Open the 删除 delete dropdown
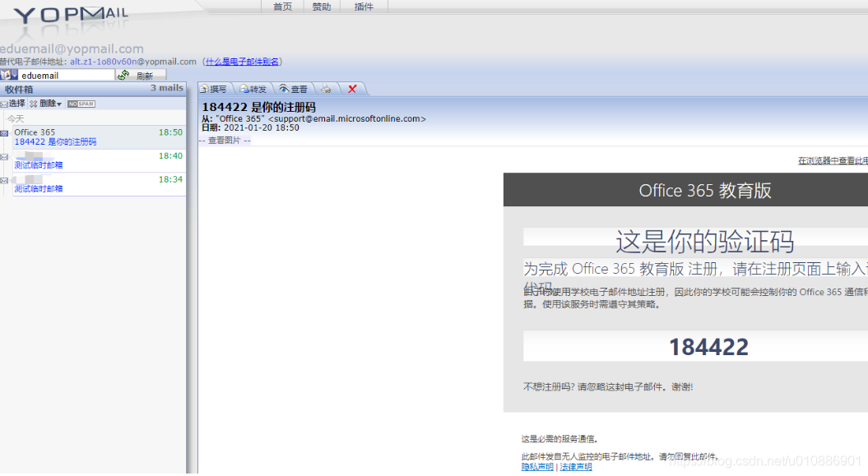Viewport: 868px width, 476px height. coord(46,104)
